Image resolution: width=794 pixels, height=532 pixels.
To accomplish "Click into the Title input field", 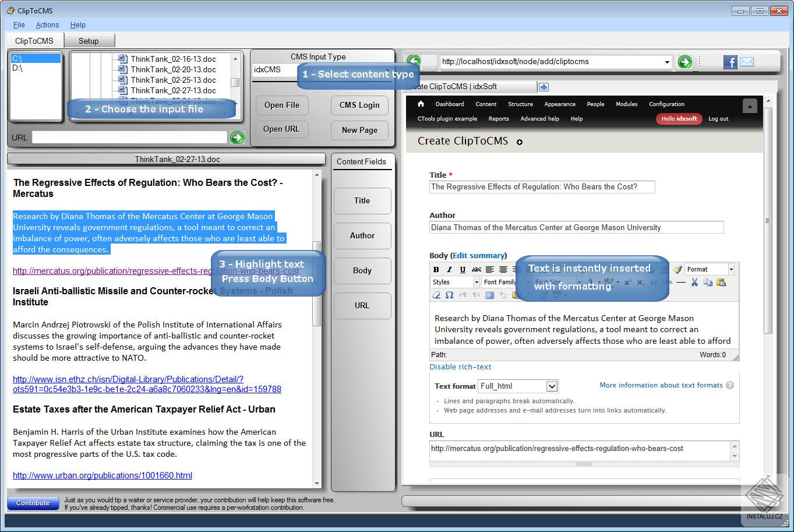I will pos(542,187).
